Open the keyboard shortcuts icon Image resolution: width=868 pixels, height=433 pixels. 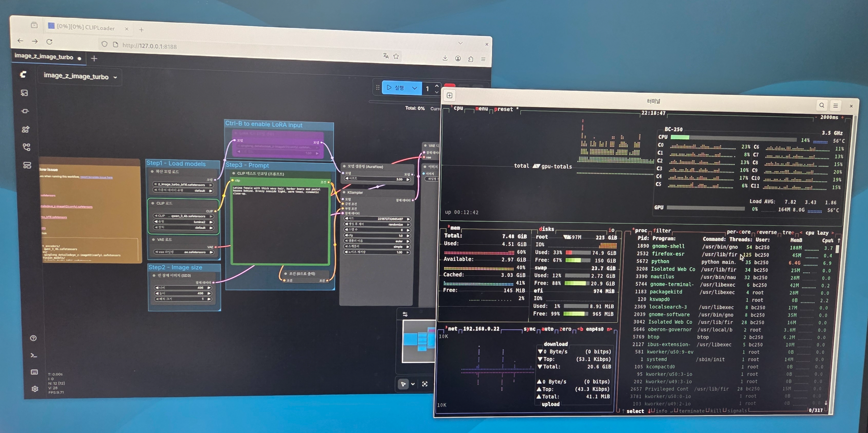point(34,372)
